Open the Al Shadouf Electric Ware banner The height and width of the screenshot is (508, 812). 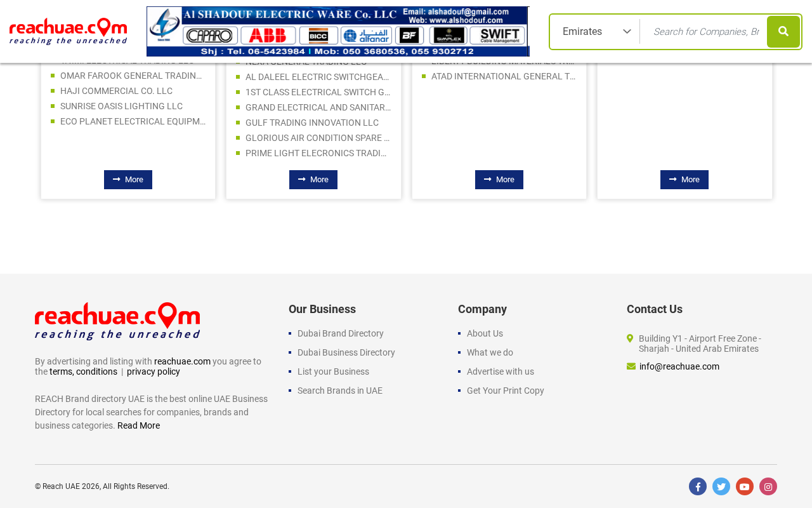tap(338, 32)
